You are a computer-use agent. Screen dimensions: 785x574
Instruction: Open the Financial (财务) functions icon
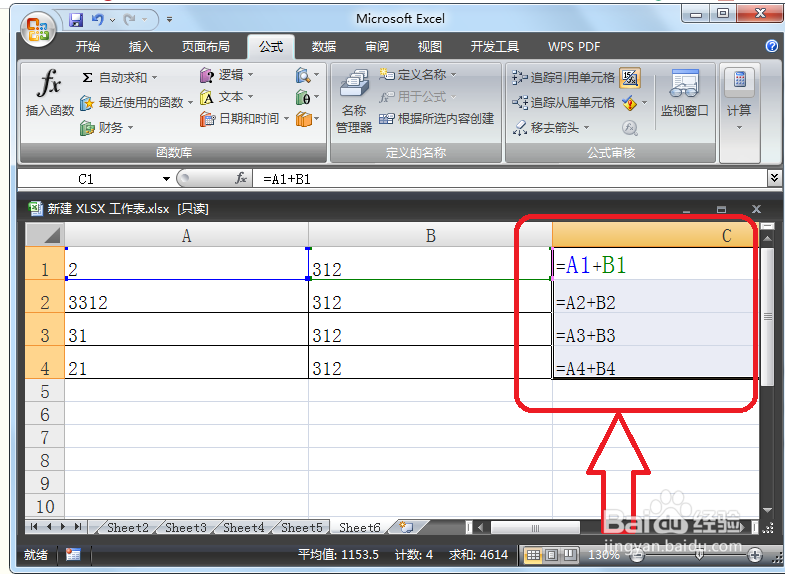(87, 128)
